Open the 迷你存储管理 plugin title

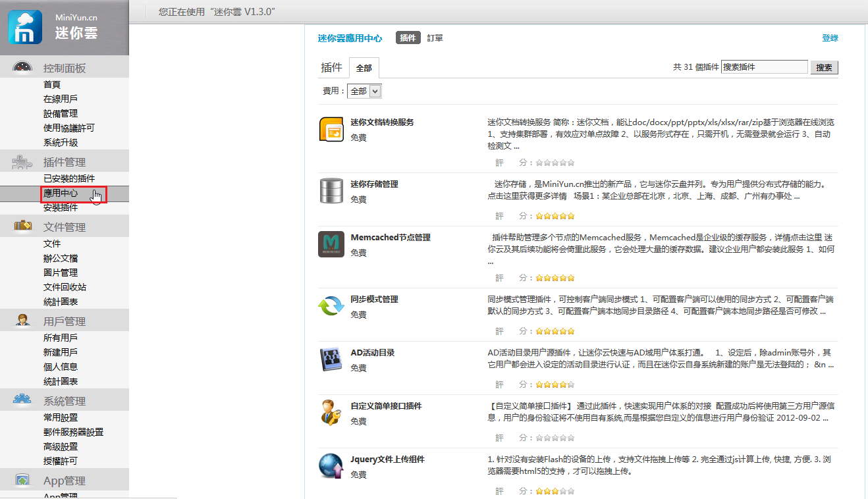374,184
